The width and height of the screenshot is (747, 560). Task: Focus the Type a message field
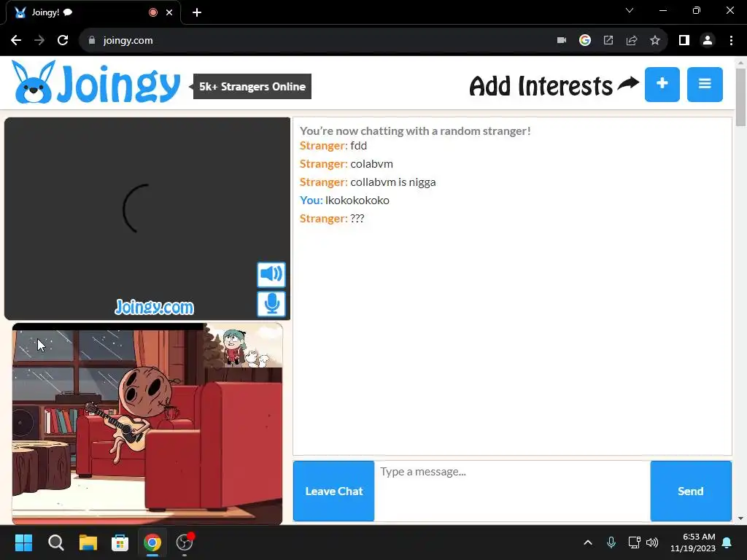512,491
